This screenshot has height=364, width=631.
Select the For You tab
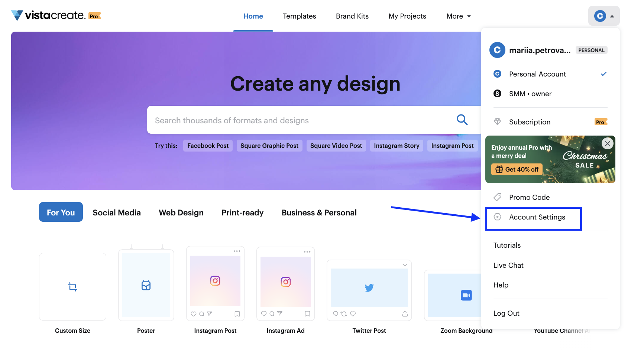61,212
